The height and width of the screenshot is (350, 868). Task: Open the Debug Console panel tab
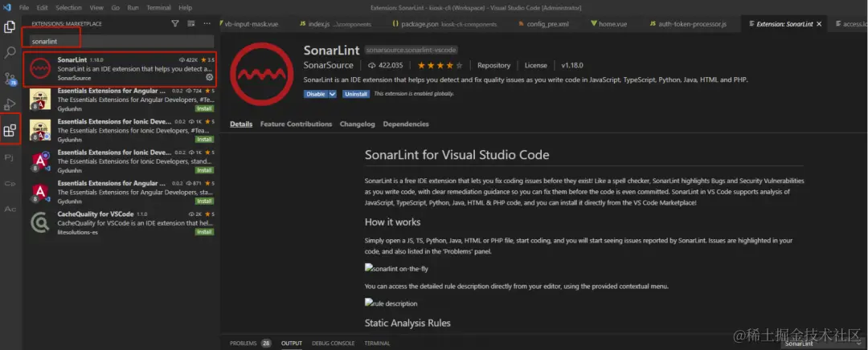tap(333, 344)
